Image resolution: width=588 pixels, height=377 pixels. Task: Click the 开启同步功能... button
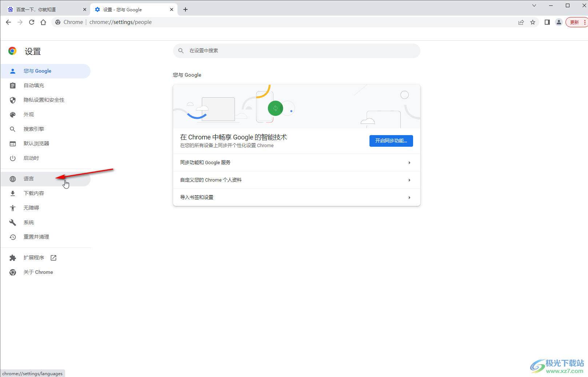pos(391,141)
